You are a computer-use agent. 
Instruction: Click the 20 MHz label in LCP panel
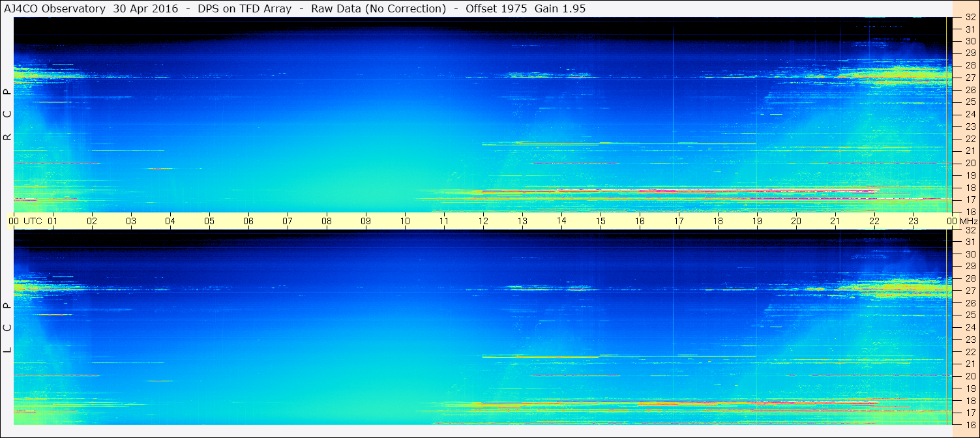970,376
